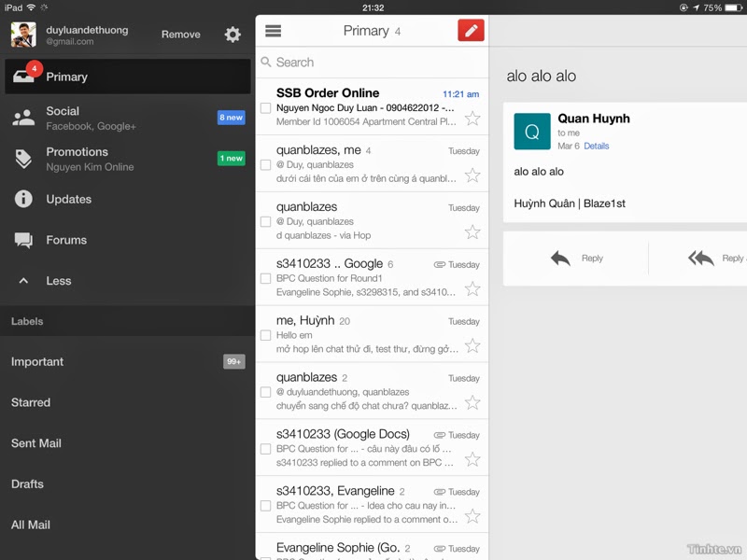
Task: Click into the Search field
Action: (x=372, y=63)
